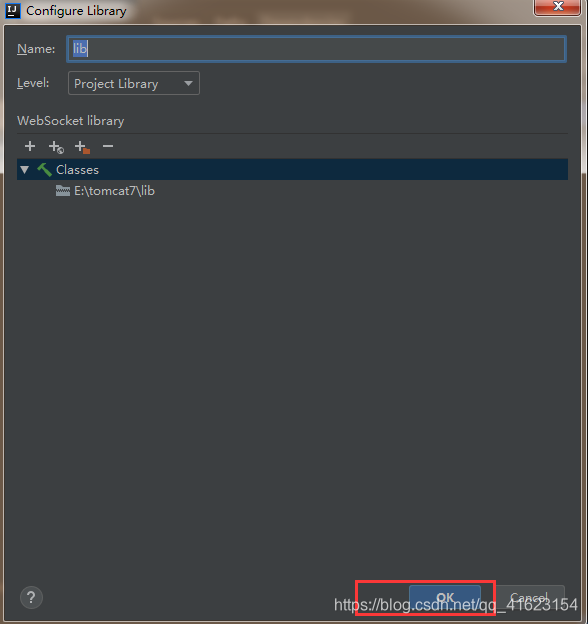Collapse the Classes tree node
The image size is (588, 624).
(25, 170)
